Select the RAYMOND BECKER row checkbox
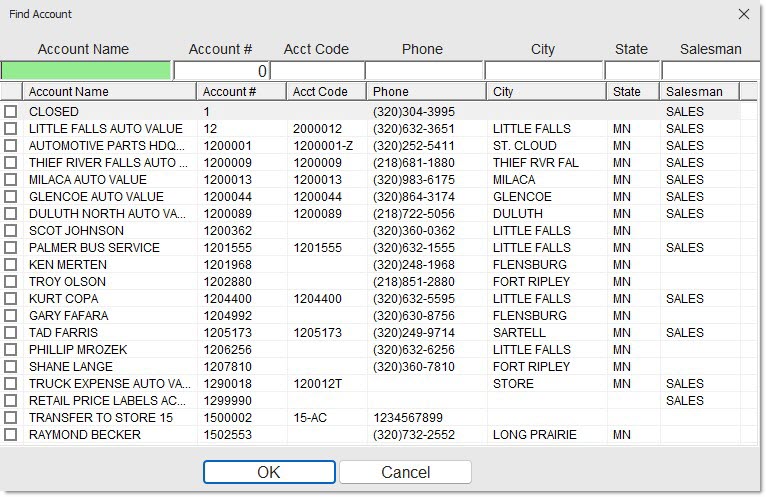This screenshot has width=766, height=497. pos(11,435)
